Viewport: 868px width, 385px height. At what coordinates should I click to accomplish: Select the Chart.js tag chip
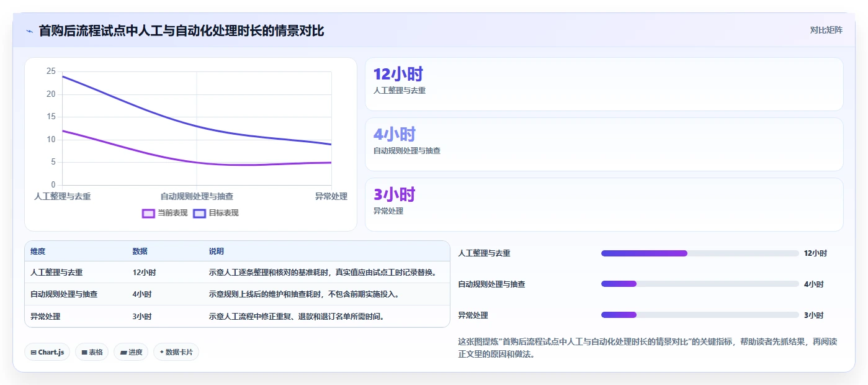point(47,352)
